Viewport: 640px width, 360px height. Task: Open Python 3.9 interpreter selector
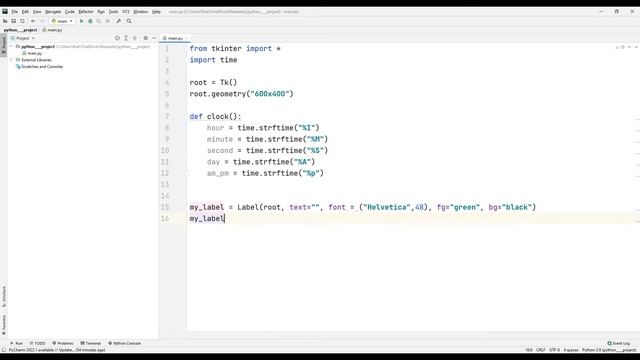tap(609, 350)
